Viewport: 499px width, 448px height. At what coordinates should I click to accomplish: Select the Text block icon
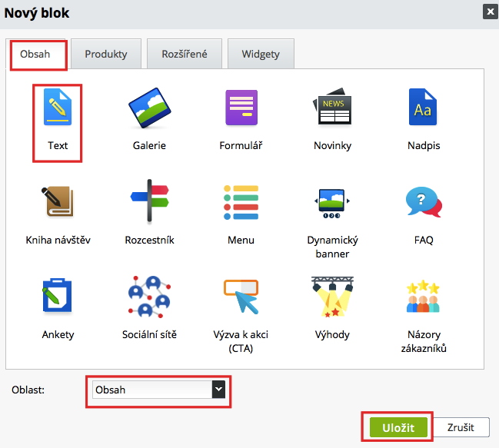57,108
